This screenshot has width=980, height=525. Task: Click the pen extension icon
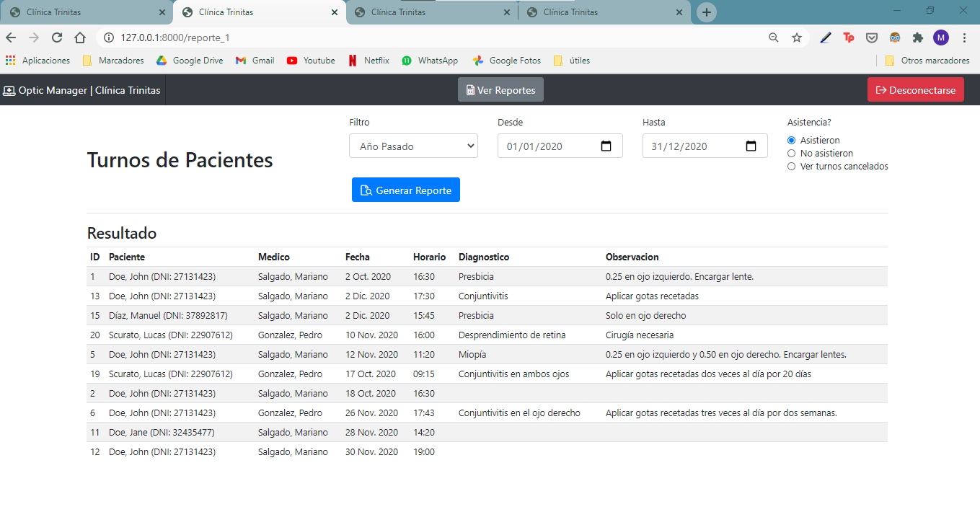826,37
